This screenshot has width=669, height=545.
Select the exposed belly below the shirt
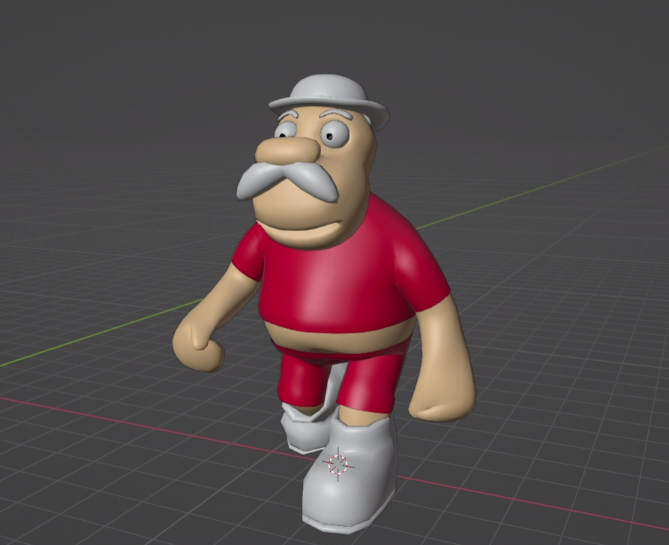point(341,339)
